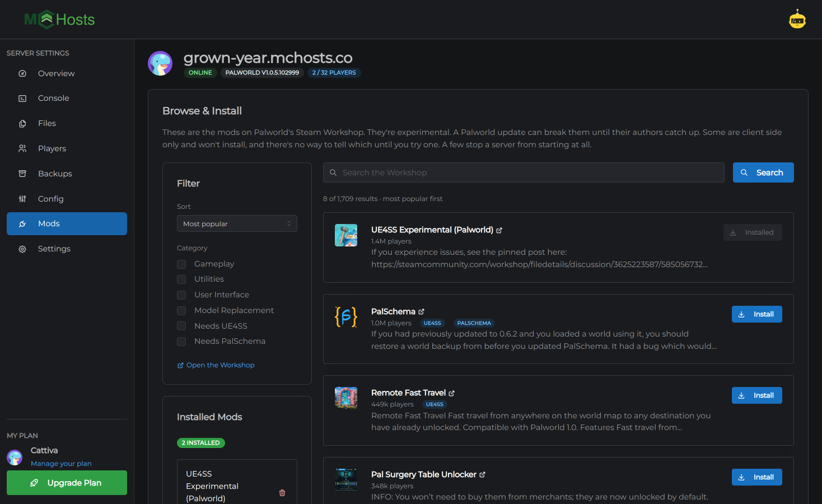Select the Mods sidebar item
This screenshot has height=504, width=822.
(67, 223)
